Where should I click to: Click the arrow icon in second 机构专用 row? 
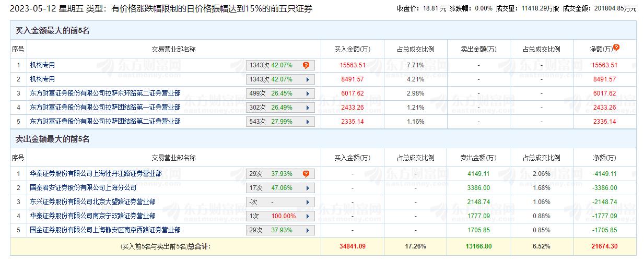(x=308, y=79)
